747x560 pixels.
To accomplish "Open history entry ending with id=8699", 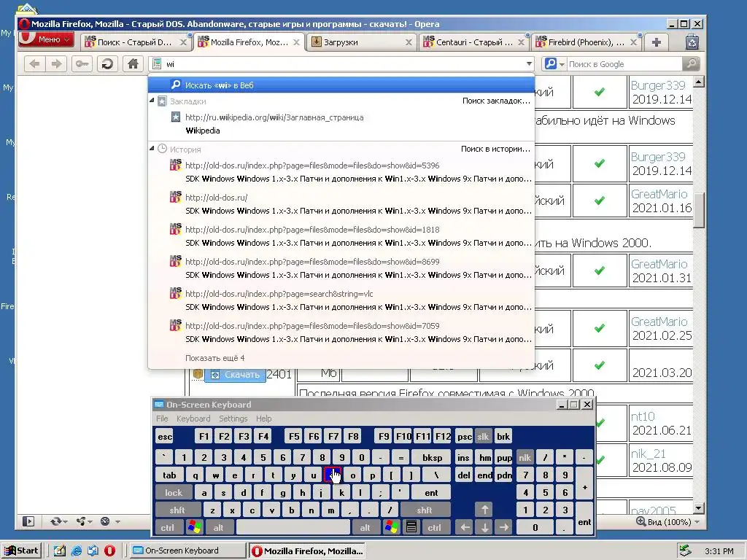I will point(341,268).
